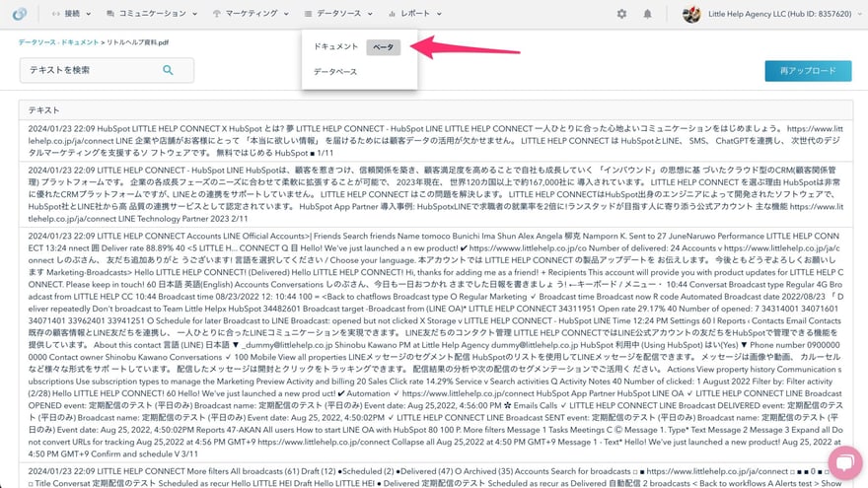Image resolution: width=868 pixels, height=488 pixels.
Task: Select ドキュメント in the dropdown menu
Action: pyautogui.click(x=335, y=46)
